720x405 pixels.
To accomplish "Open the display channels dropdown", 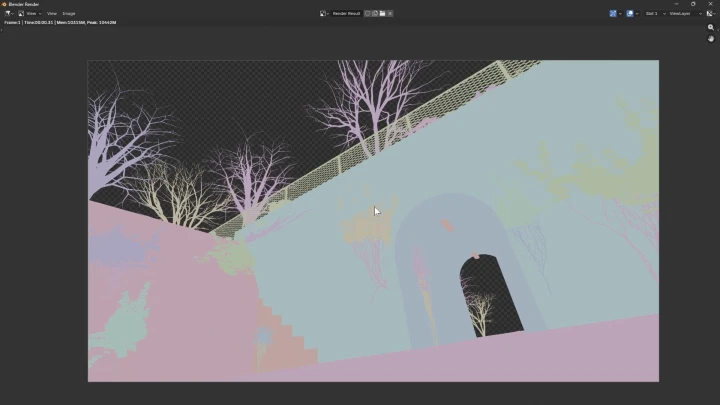I will (711, 14).
